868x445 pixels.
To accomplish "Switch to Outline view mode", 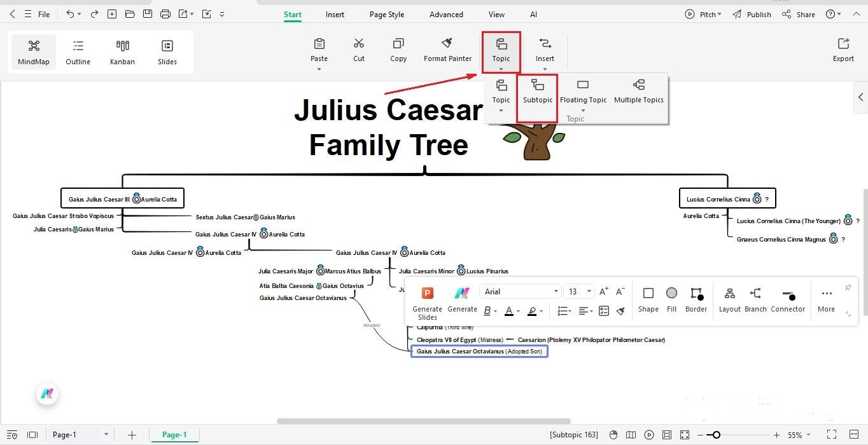I will tap(78, 52).
